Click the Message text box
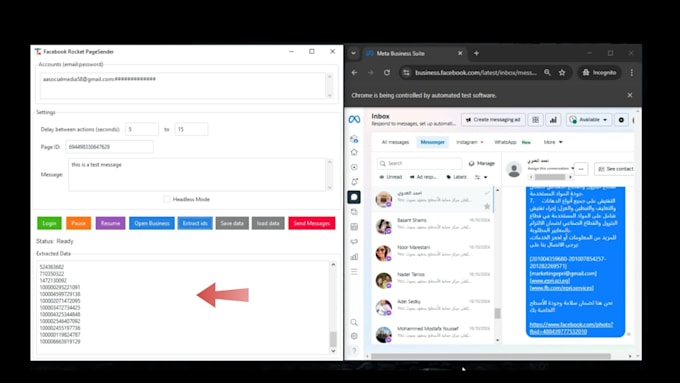The height and width of the screenshot is (383, 680). [x=197, y=175]
